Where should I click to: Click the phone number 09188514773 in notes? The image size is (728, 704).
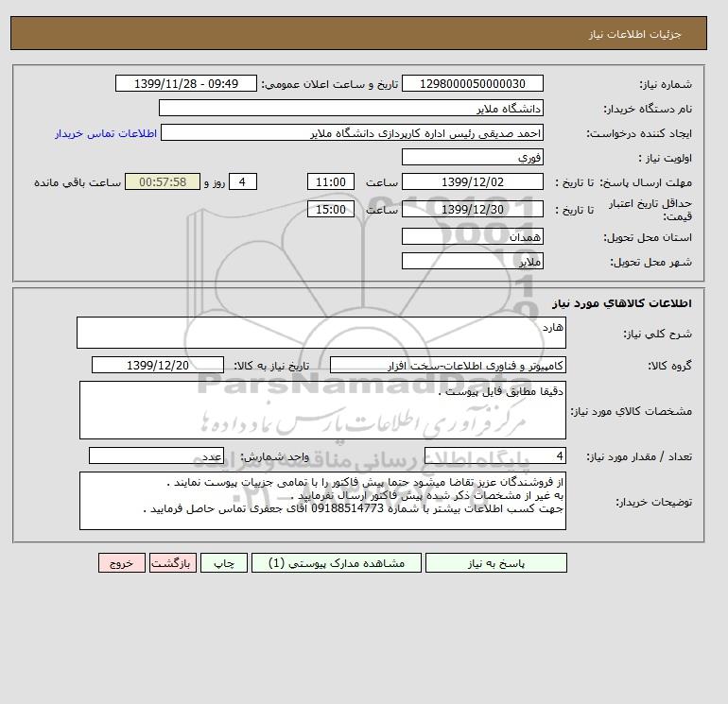click(x=347, y=508)
